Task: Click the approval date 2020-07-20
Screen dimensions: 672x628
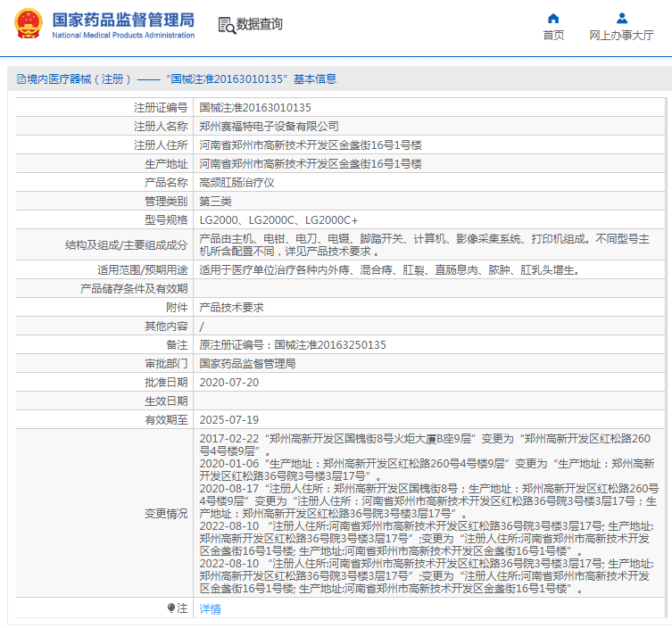Action: [228, 382]
